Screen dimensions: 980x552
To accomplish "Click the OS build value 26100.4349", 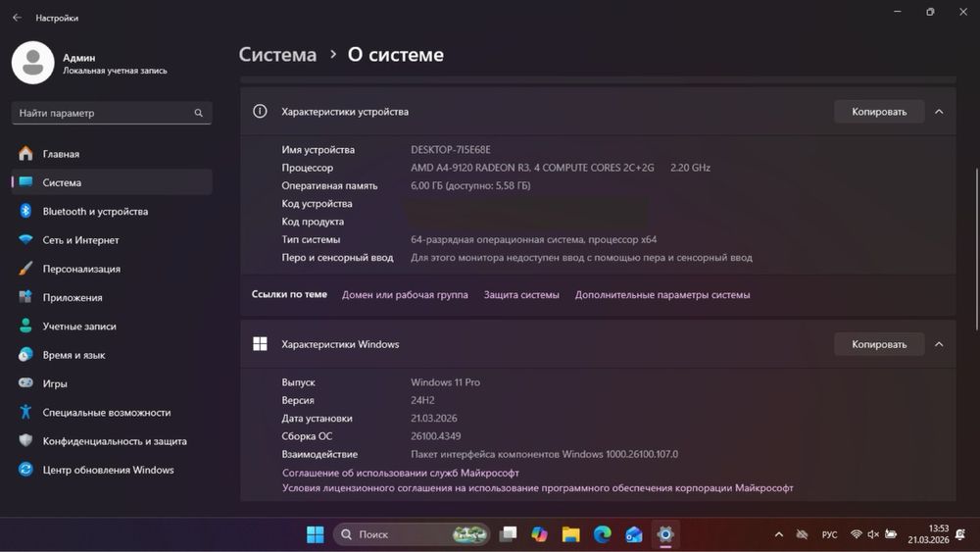I will click(436, 436).
